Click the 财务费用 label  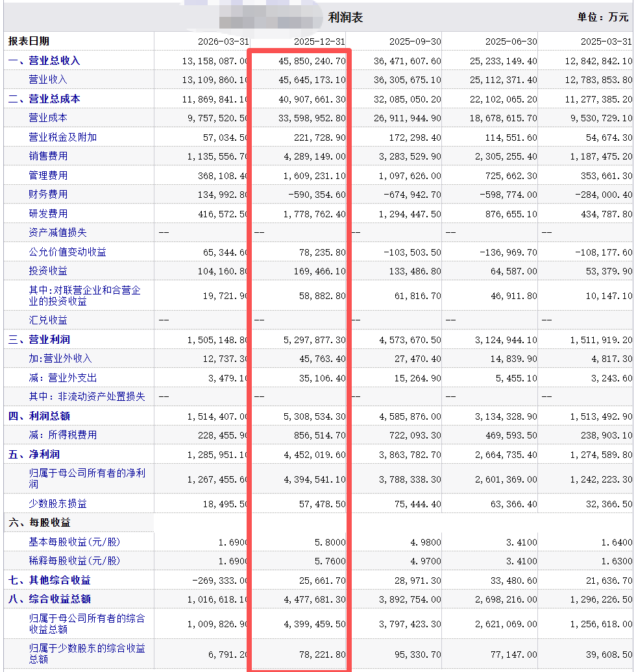(x=48, y=194)
